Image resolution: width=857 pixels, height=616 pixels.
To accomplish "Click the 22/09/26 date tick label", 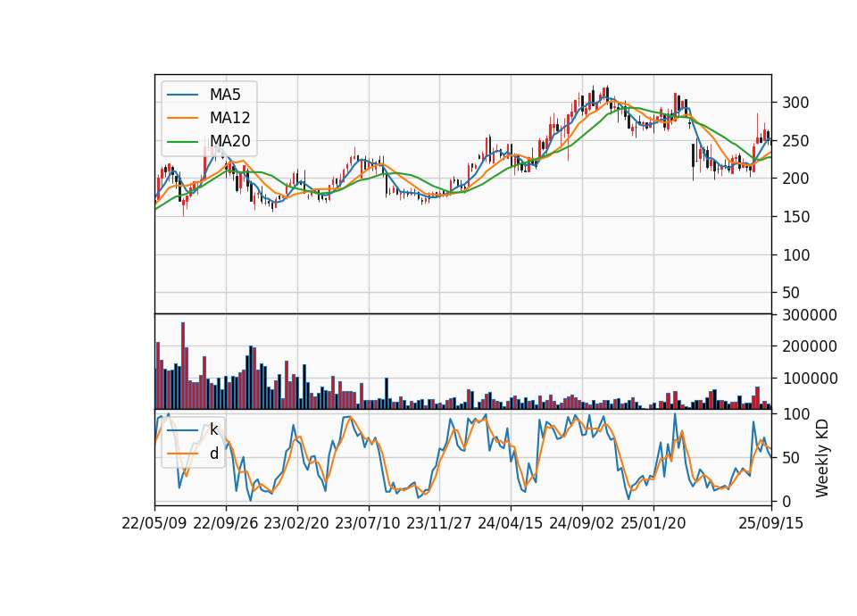I will click(x=226, y=524).
